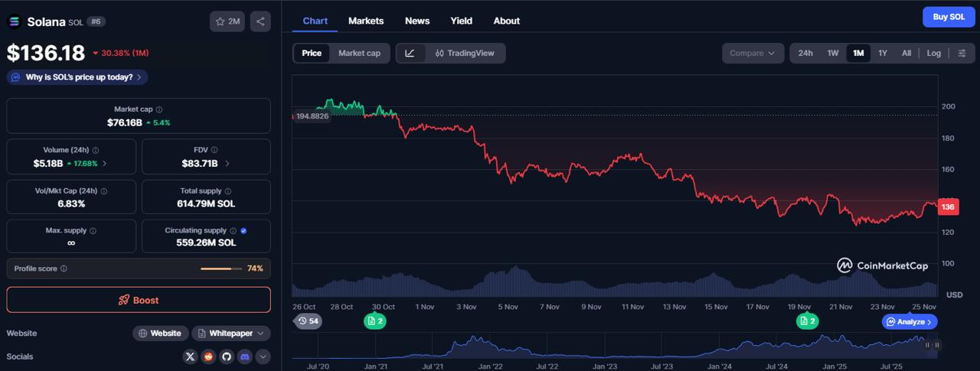Open the News tab
This screenshot has width=980, height=371.
[x=417, y=21]
